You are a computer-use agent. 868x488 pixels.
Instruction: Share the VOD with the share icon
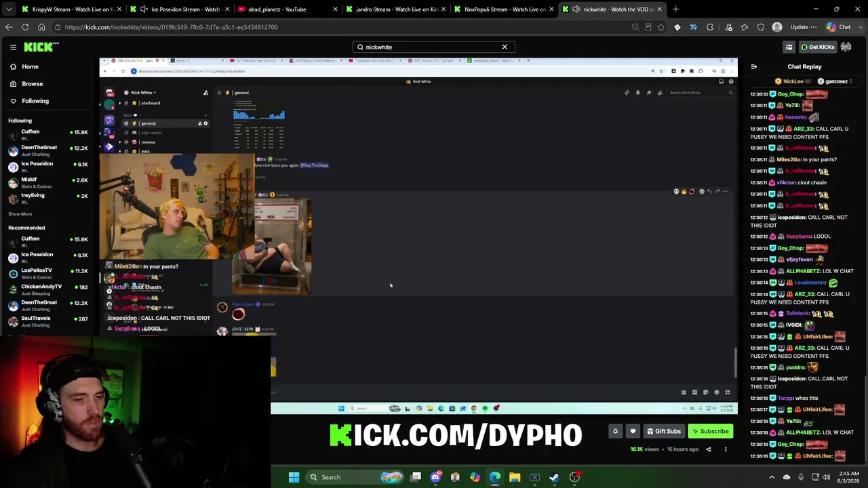[x=709, y=449]
